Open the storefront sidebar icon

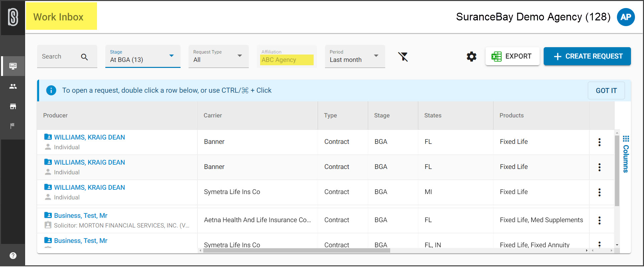coord(13,106)
